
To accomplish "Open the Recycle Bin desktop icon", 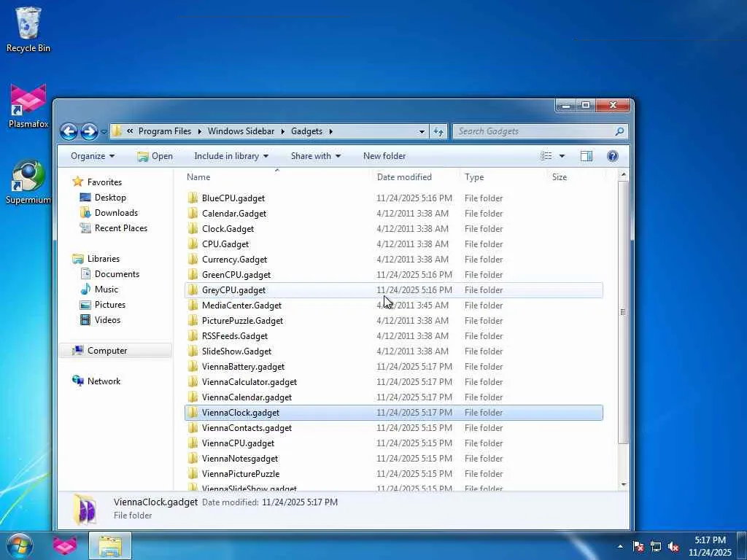I will click(28, 29).
